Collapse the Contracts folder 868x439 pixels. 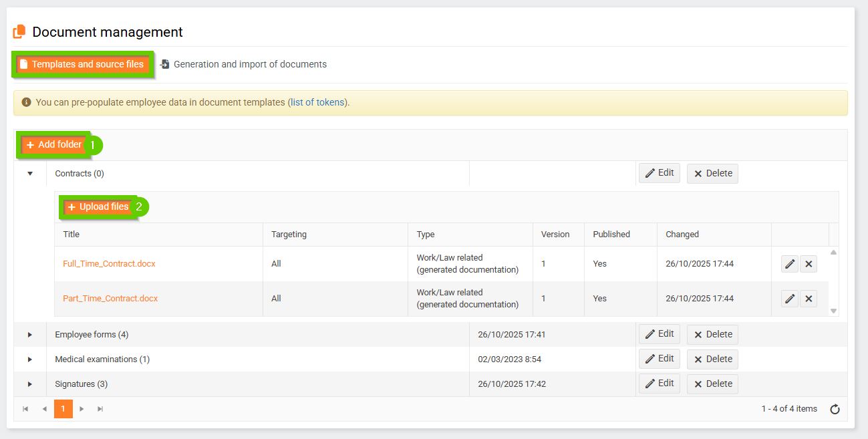30,174
